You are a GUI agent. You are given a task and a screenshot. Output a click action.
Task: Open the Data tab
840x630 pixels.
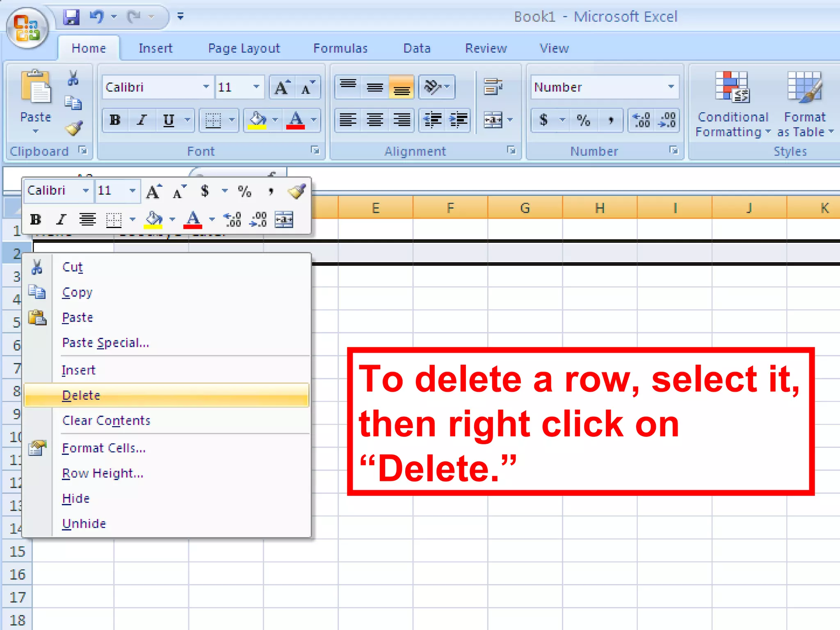click(x=417, y=48)
